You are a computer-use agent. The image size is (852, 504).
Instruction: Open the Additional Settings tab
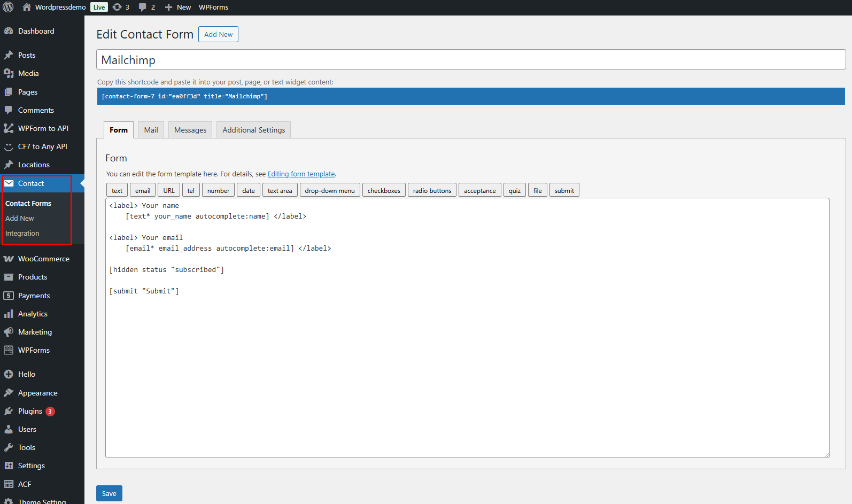(x=254, y=130)
